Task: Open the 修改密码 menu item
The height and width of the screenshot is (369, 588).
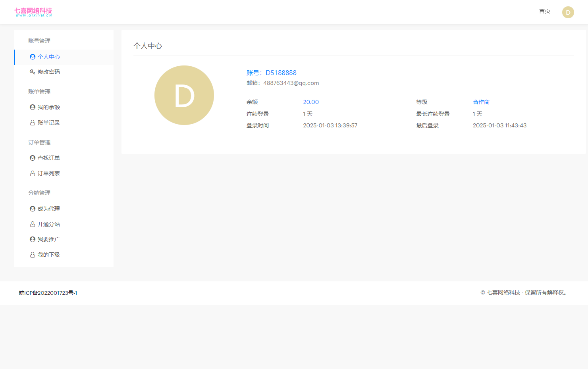Action: 48,72
